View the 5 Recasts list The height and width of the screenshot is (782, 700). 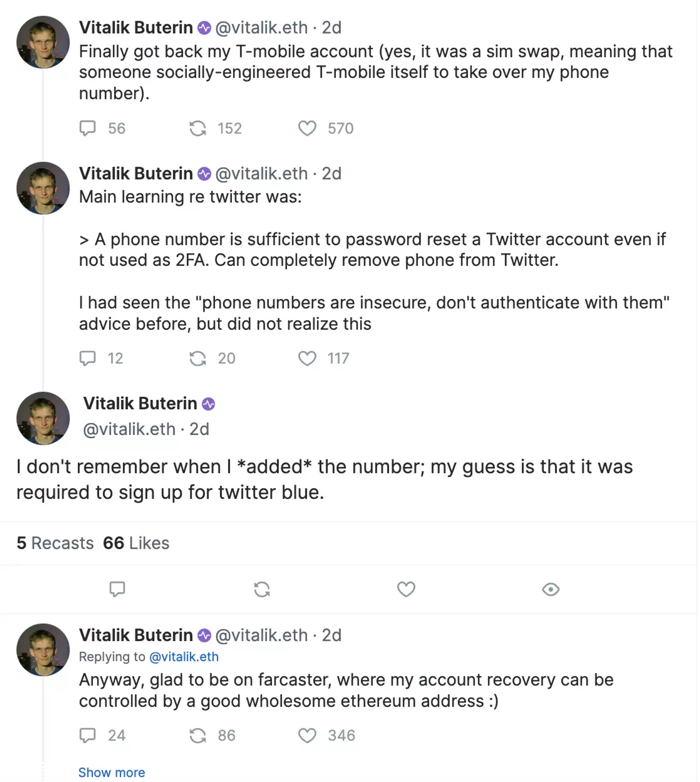pyautogui.click(x=55, y=543)
